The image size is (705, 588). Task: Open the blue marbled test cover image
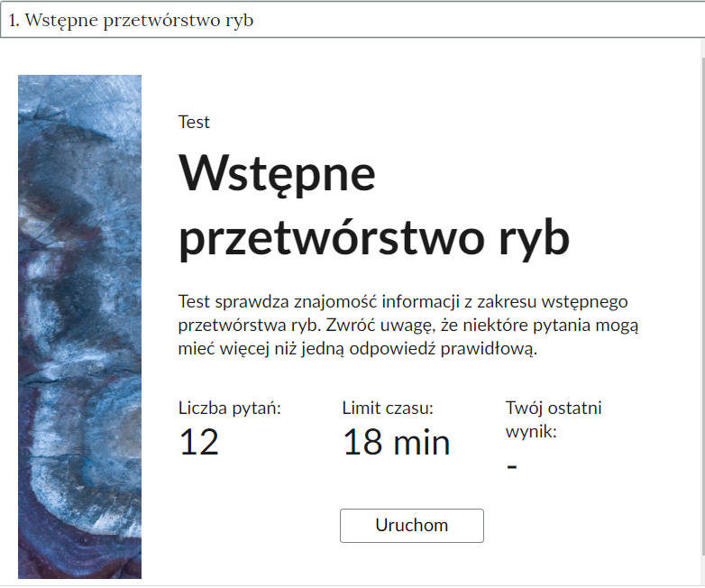click(x=79, y=326)
